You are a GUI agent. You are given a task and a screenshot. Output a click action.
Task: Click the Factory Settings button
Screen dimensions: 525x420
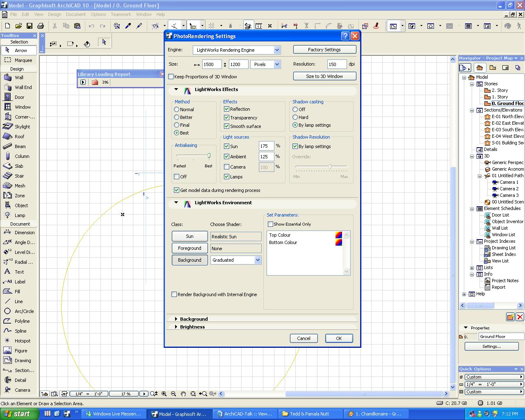pyautogui.click(x=324, y=50)
